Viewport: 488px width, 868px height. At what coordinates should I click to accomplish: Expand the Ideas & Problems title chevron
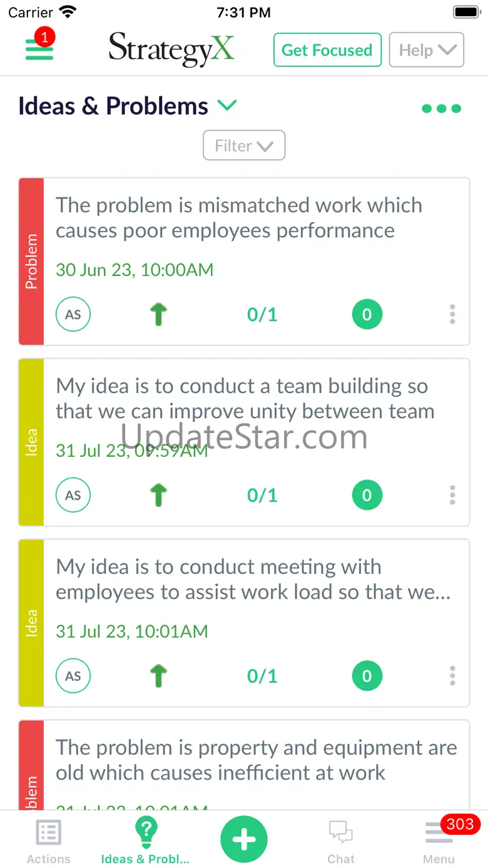[227, 105]
